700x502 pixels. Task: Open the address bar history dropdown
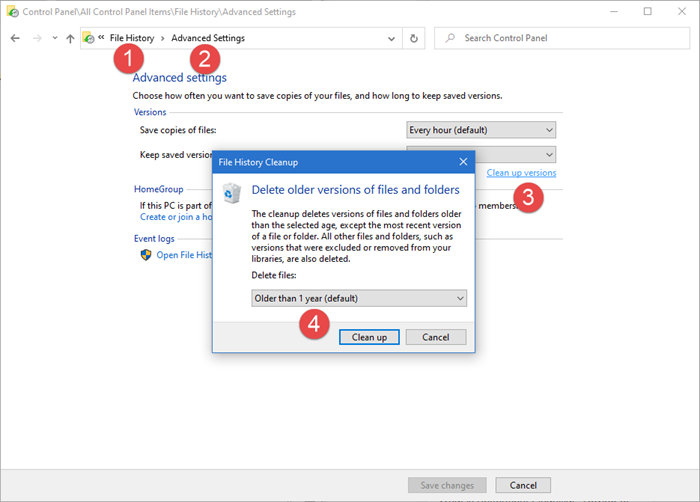point(392,38)
